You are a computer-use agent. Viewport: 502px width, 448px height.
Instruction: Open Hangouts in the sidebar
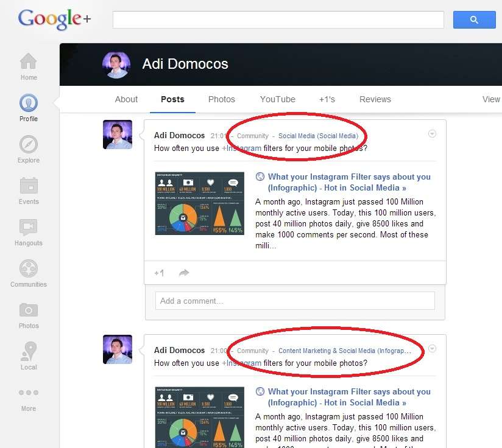click(x=29, y=232)
